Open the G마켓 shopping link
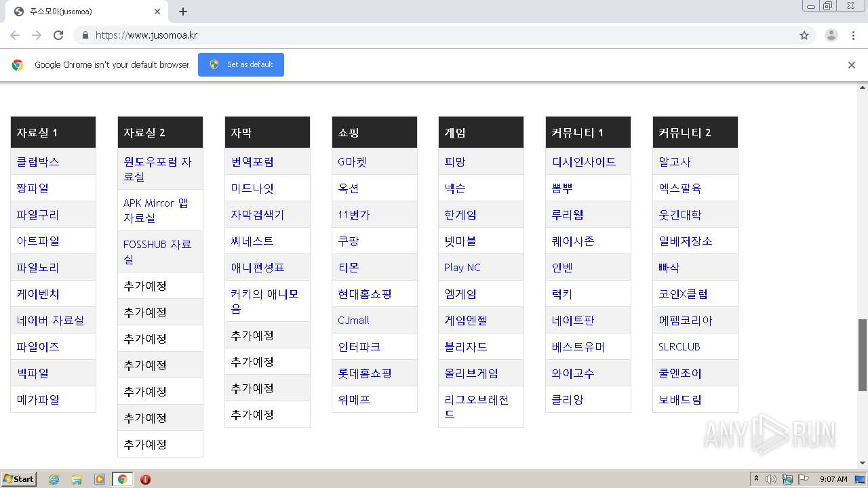This screenshot has height=488, width=868. [x=352, y=162]
